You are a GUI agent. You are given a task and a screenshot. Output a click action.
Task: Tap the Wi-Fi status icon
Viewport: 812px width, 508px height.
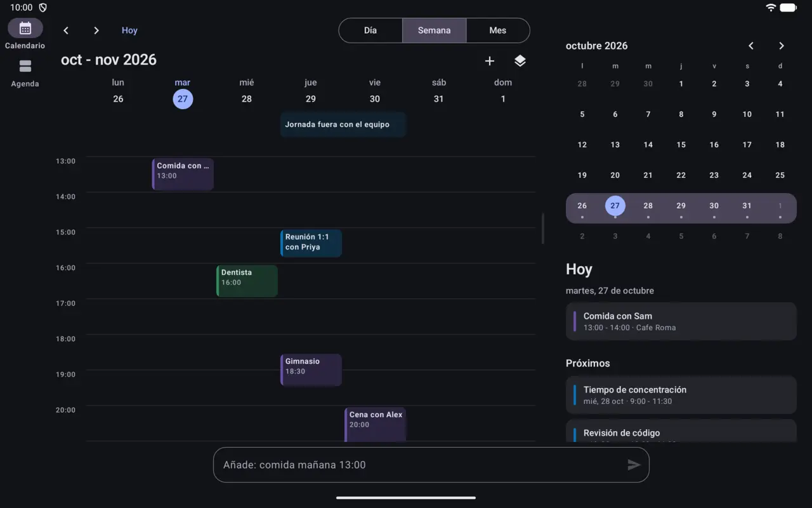click(771, 8)
